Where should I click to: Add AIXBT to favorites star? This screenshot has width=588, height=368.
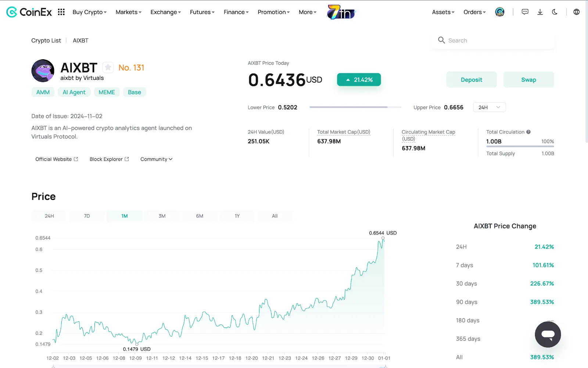[x=108, y=67]
